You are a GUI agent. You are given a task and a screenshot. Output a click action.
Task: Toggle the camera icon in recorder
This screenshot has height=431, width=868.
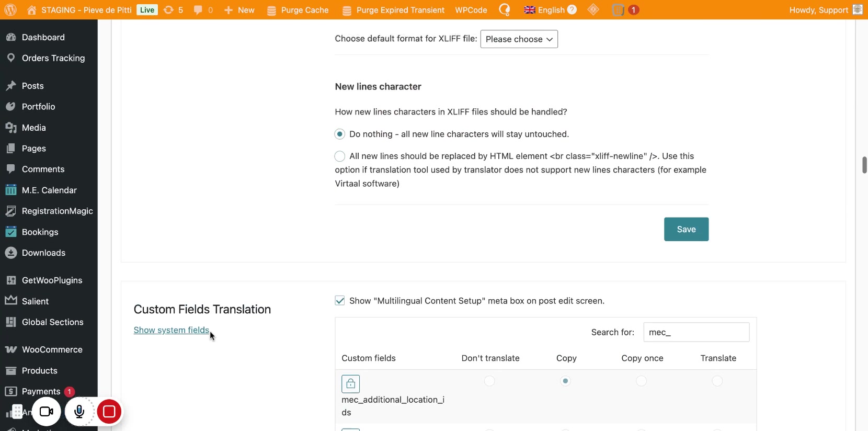point(47,412)
